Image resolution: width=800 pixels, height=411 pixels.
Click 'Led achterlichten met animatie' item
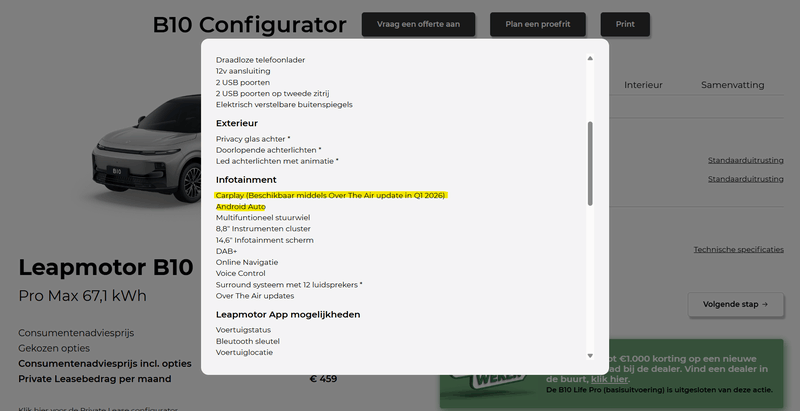pos(277,161)
